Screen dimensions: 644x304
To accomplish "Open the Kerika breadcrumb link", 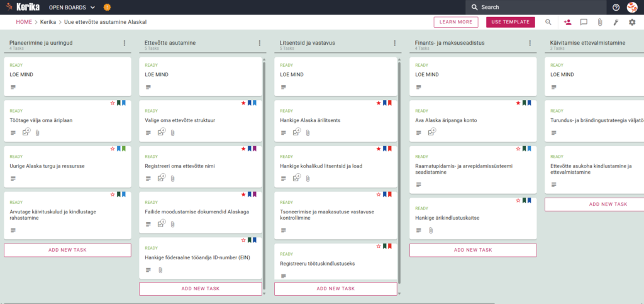I will pos(48,22).
